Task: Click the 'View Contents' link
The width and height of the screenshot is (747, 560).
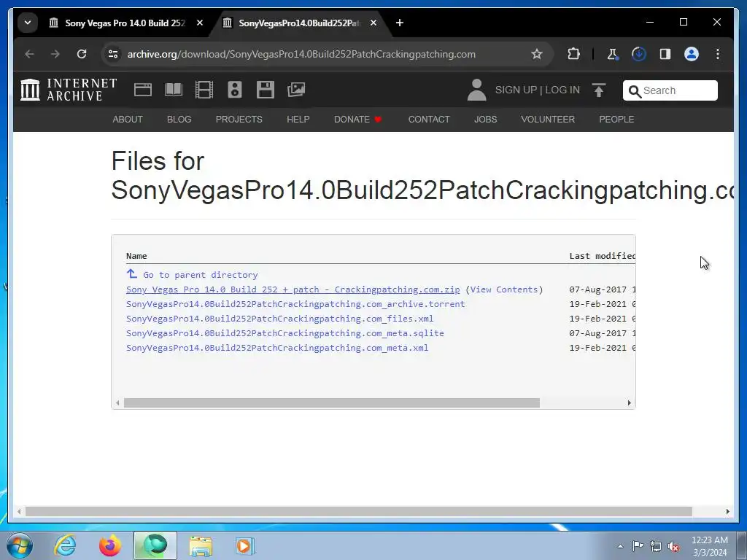Action: click(x=504, y=289)
